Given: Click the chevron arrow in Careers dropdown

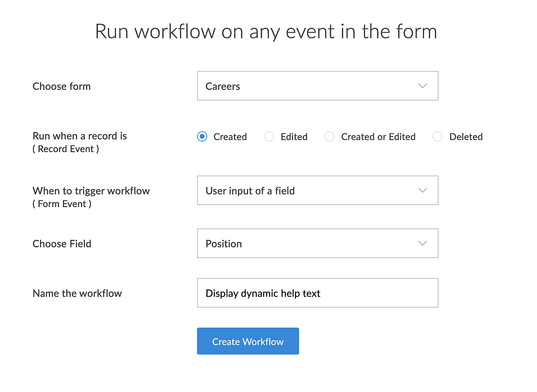Looking at the screenshot, I should pos(422,86).
